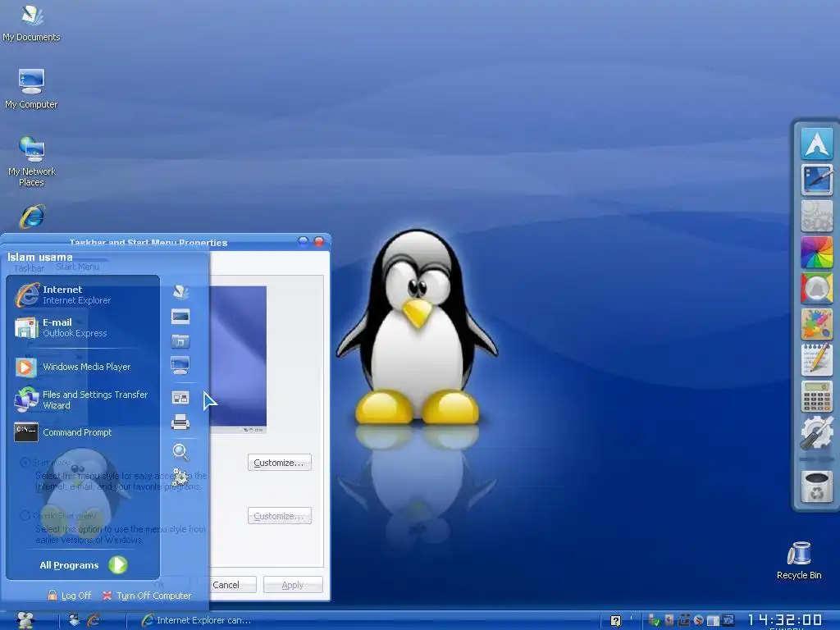This screenshot has height=630, width=840.
Task: Switch to the Taskbar tab in Properties dialog
Action: (29, 268)
